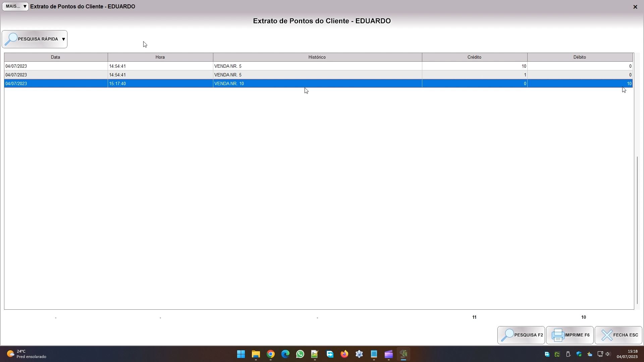Screen dimensions: 644x362
Task: Open the MAIS... dropdown menu
Action: [x=15, y=6]
